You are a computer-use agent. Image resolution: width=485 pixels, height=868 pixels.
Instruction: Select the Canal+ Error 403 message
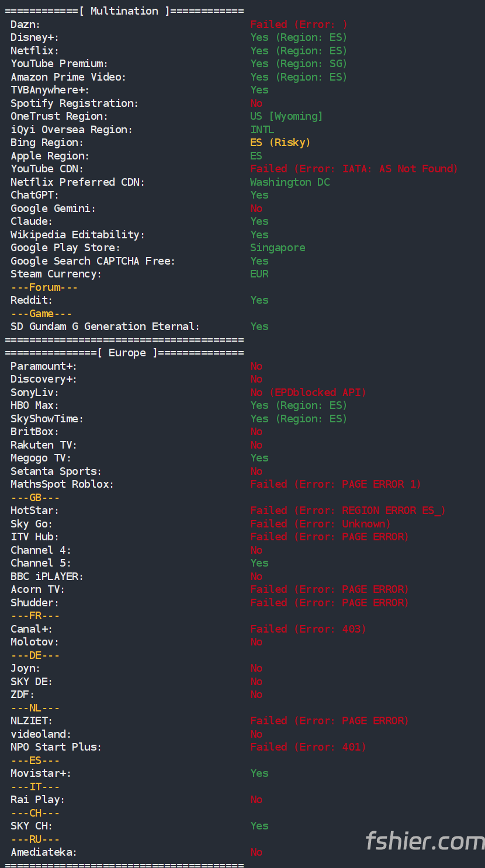point(308,629)
